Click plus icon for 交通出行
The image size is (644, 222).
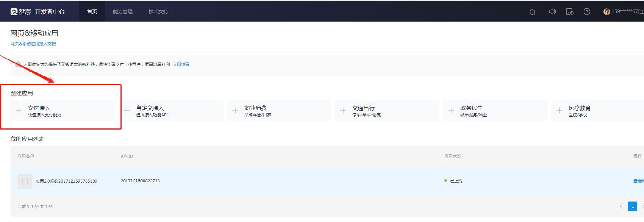343,111
